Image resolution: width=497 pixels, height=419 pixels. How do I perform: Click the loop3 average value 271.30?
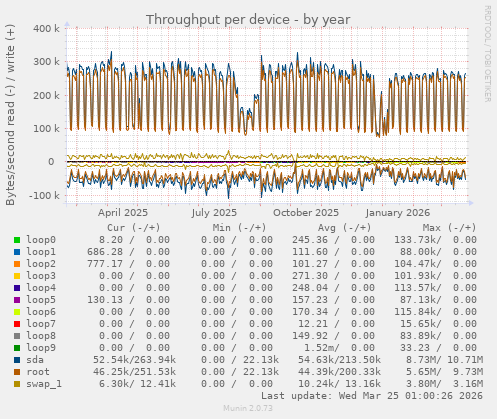(x=310, y=276)
